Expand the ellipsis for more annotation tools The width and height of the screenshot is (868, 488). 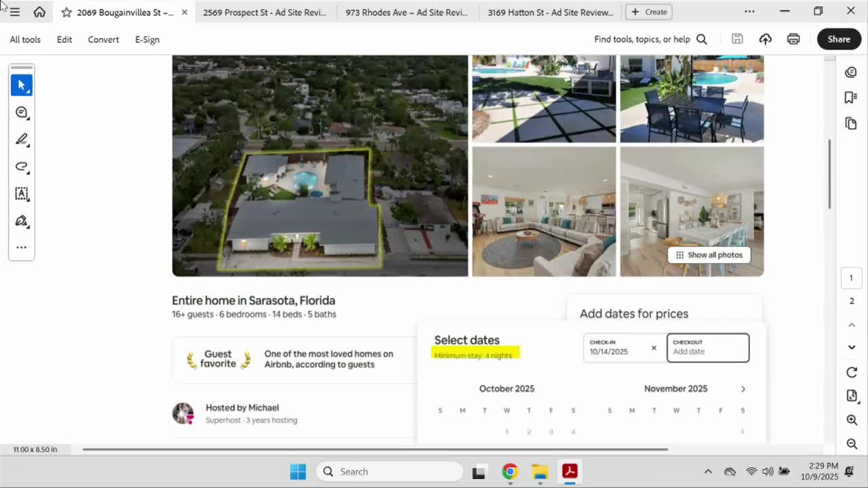[x=21, y=247]
